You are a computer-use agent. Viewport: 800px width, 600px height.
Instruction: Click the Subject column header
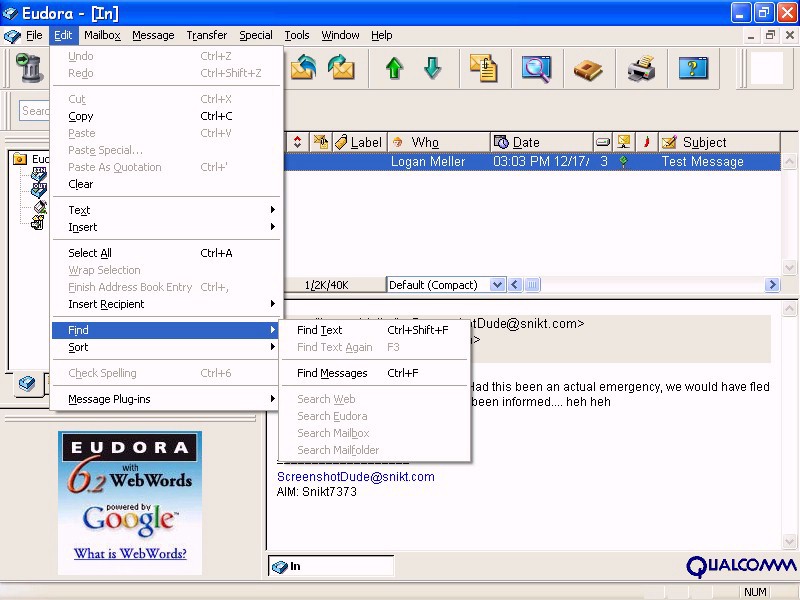click(719, 142)
